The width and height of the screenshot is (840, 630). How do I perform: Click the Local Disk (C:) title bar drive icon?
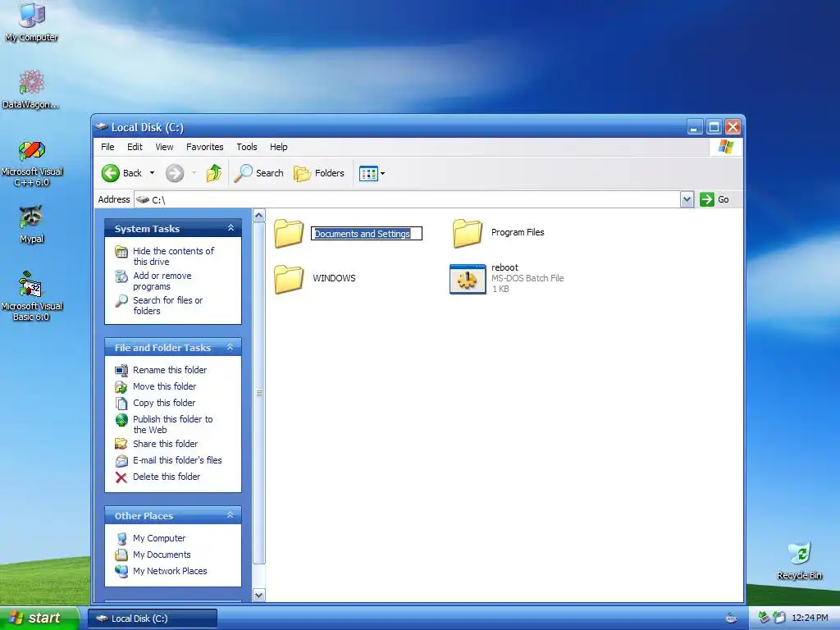(101, 127)
